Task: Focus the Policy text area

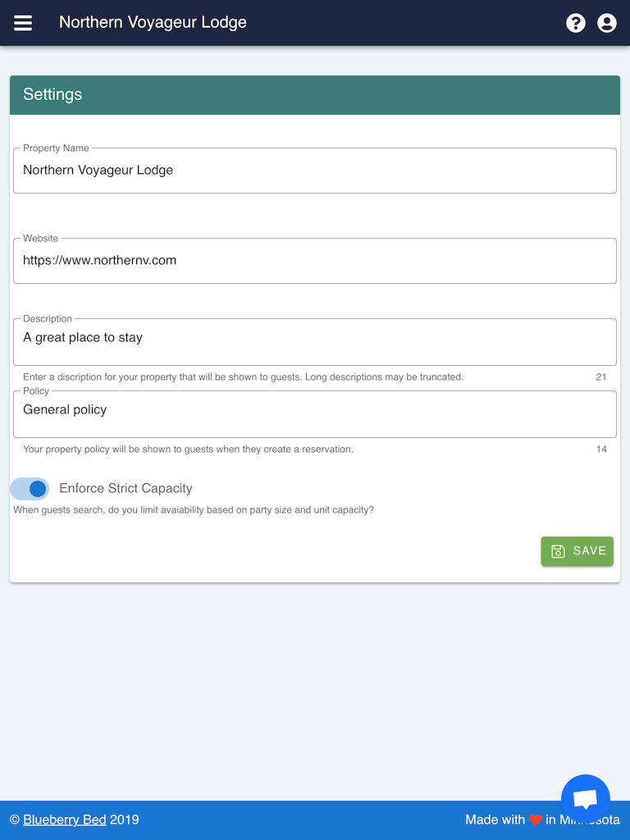Action: click(315, 413)
